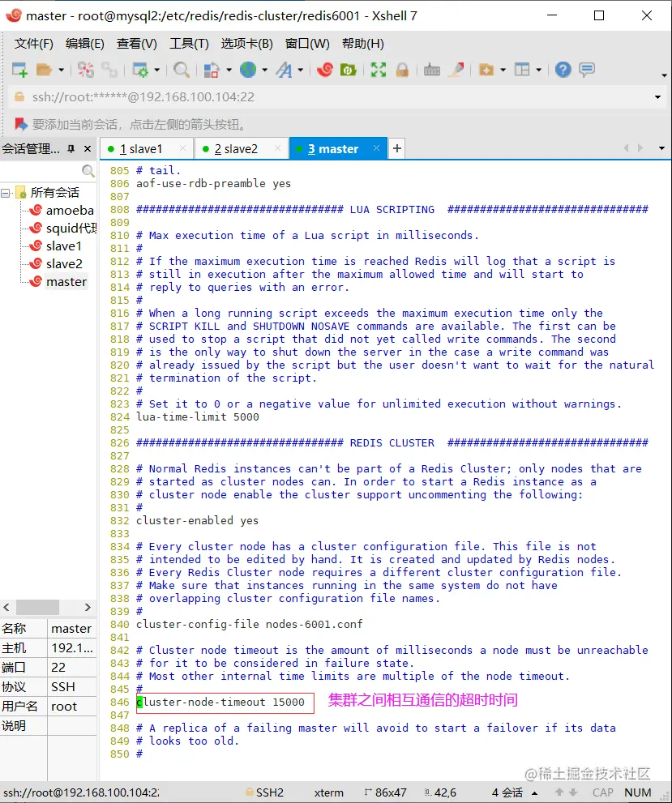Expand the layout dropdown arrow
Screen dimensions: 672x803
point(538,70)
